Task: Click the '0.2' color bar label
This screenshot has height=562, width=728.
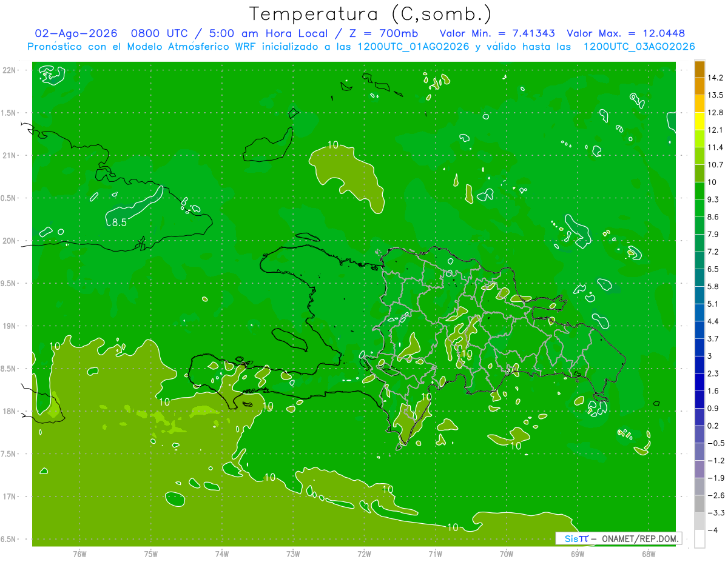Action: 713,426
